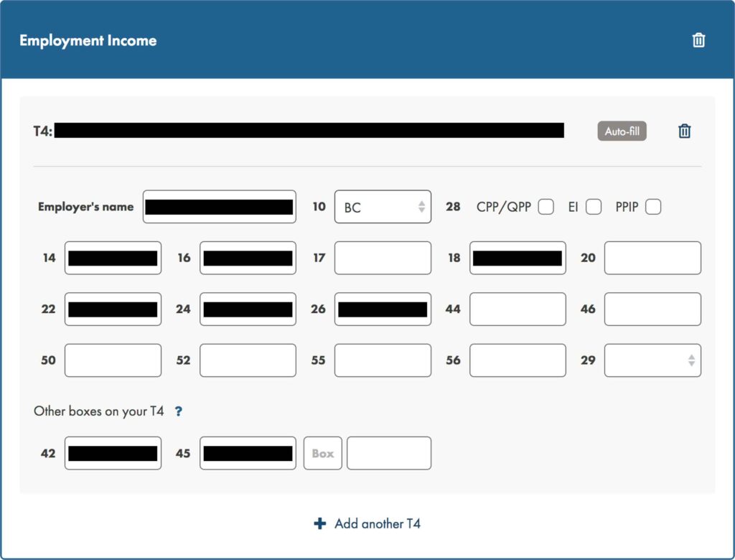Check the CPP/QPP exempt checkbox
The height and width of the screenshot is (560, 735).
click(546, 207)
